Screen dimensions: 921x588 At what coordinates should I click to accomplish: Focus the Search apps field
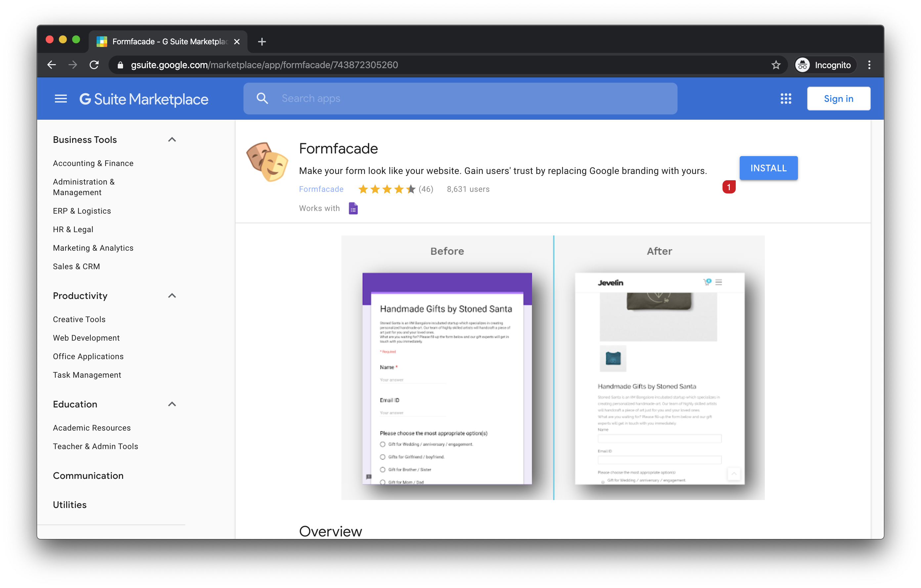pos(460,99)
